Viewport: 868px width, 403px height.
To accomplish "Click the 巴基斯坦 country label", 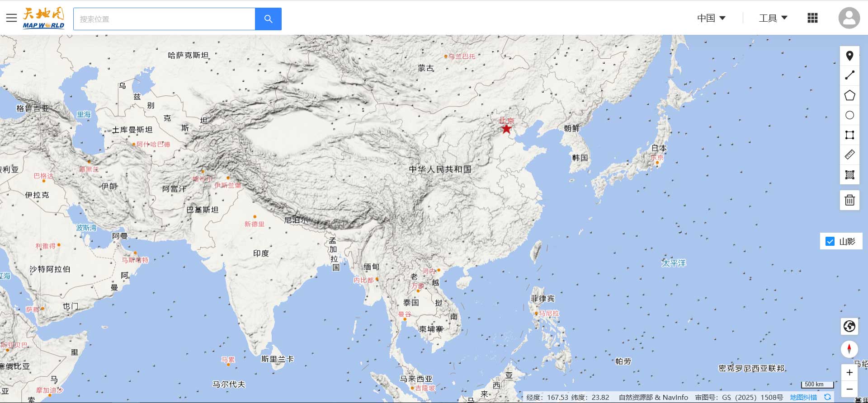I will point(203,210).
